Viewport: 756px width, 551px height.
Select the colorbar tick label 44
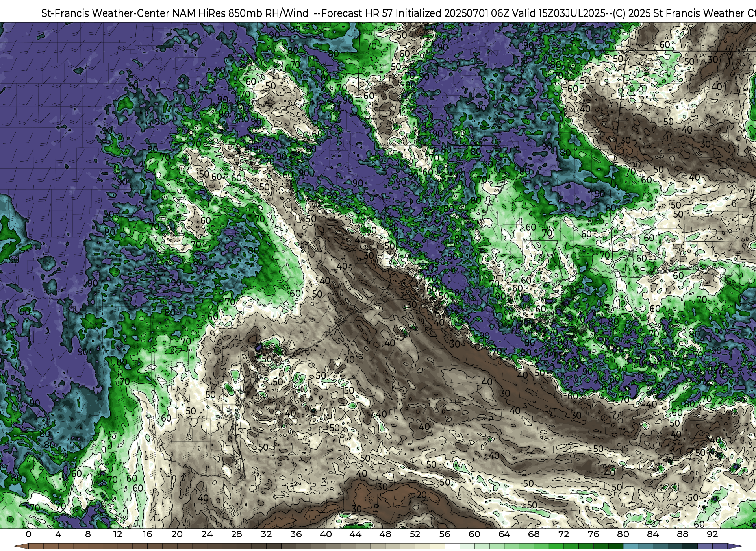pos(356,534)
